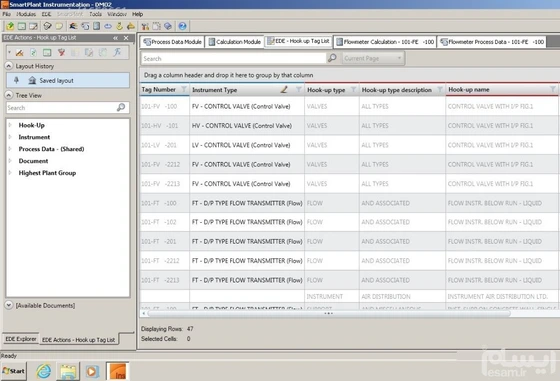The image size is (560, 381).
Task: Open the tools wrench icon in main toolbar
Action: [x=145, y=26]
